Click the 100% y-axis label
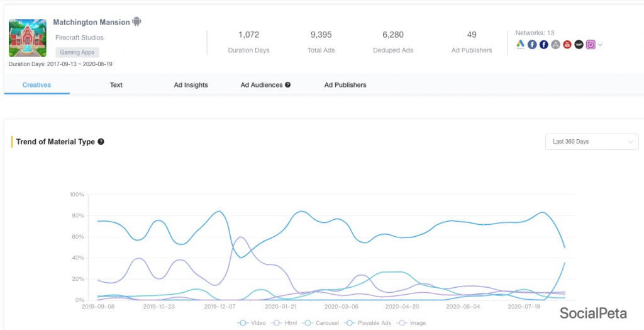 [x=77, y=194]
